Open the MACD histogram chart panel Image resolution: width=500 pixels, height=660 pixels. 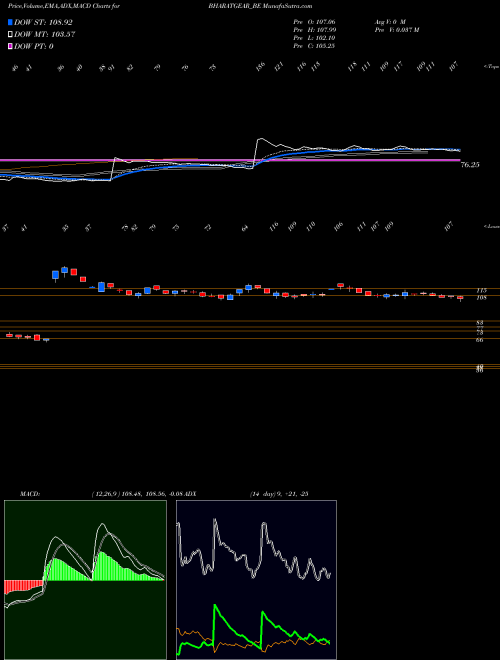[85, 580]
